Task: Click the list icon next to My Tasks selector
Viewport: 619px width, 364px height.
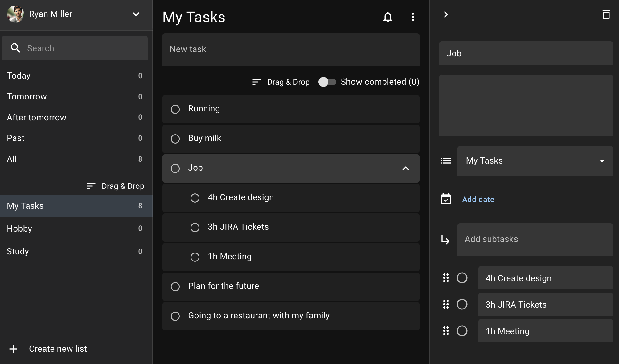Action: 445,161
